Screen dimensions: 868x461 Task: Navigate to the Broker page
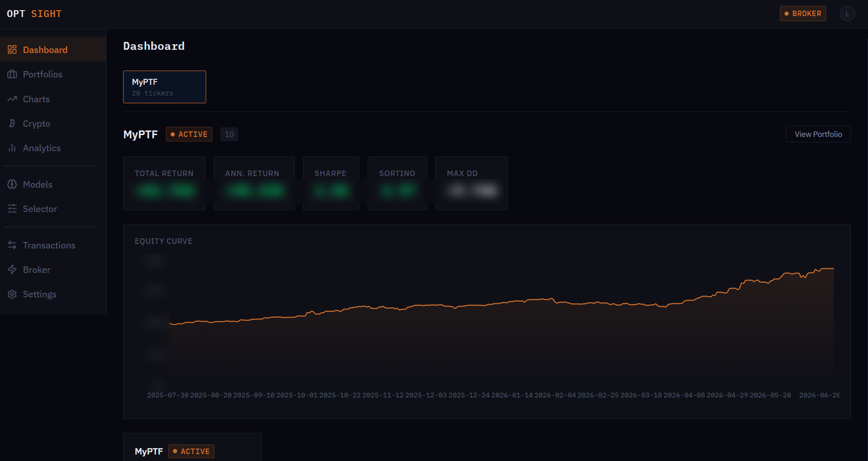tap(53, 270)
